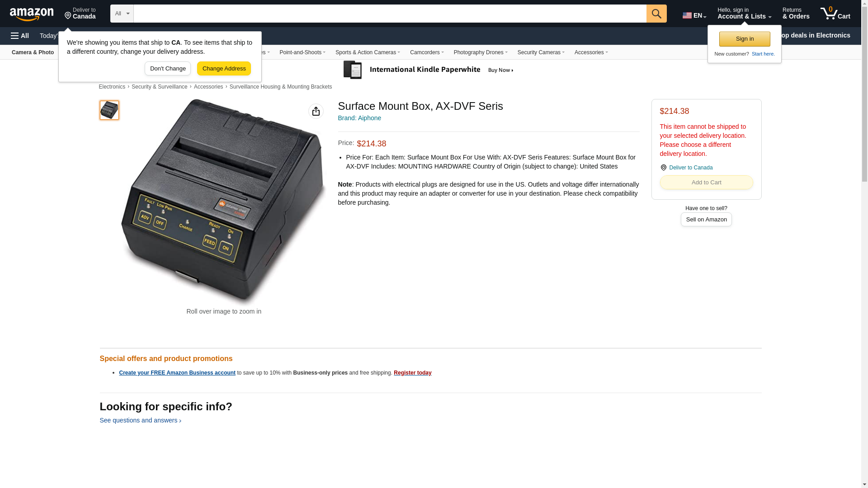This screenshot has width=868, height=488.
Task: Click the Change Address button
Action: tap(224, 69)
